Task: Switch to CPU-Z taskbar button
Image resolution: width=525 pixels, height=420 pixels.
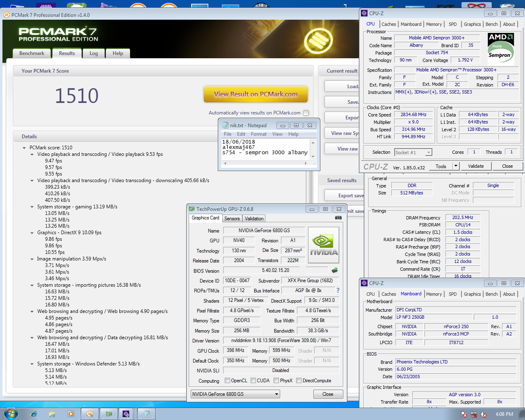Action: pos(126,414)
